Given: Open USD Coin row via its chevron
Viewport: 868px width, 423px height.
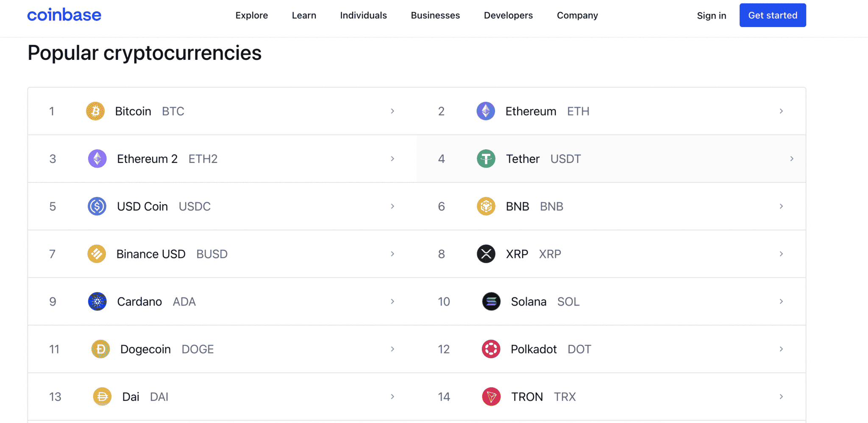Looking at the screenshot, I should 392,206.
